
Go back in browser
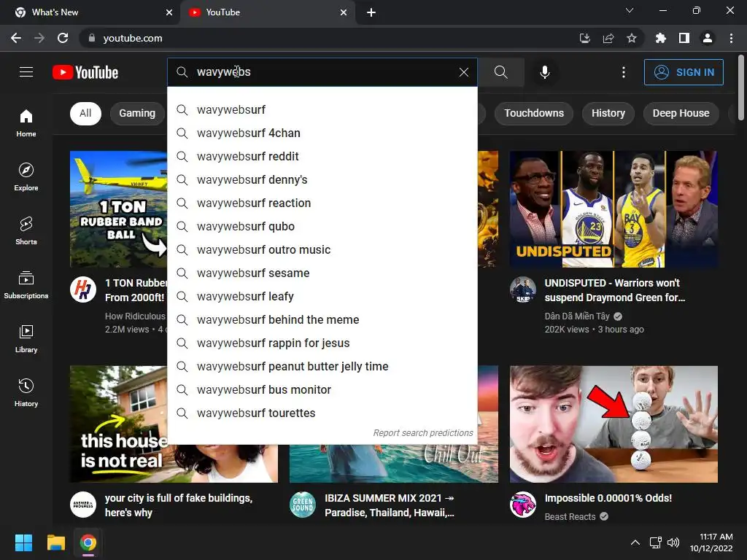coord(16,38)
